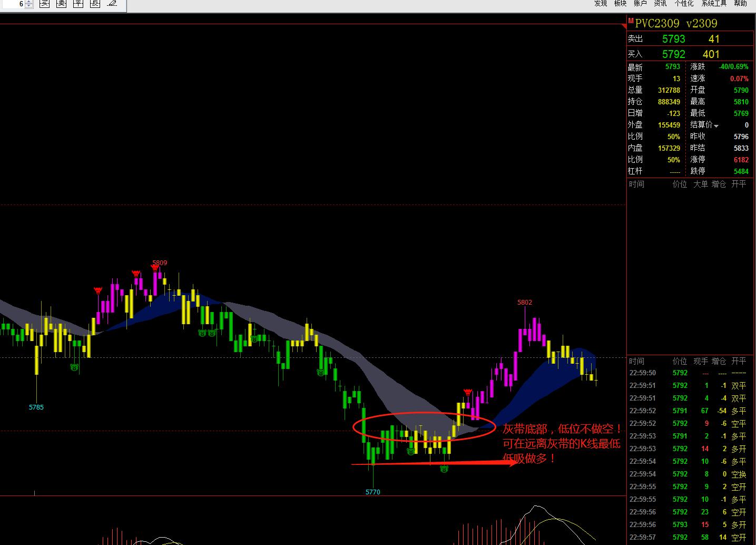This screenshot has height=545, width=756.
Task: Expand the 结算价 dropdown arrow
Action: pyautogui.click(x=716, y=126)
